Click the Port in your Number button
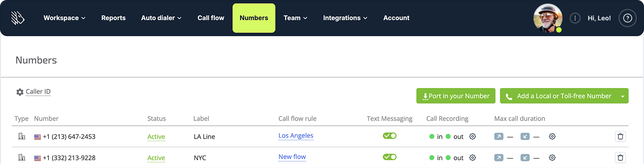644x168 pixels. coord(456,96)
